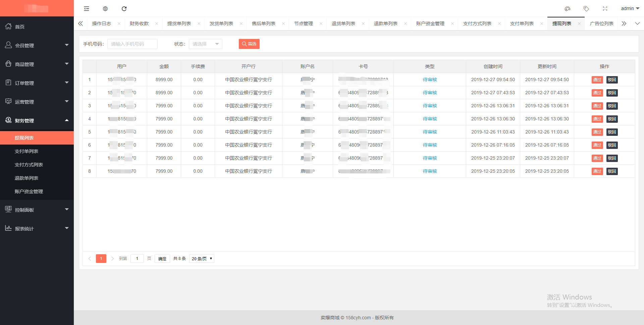
Task: Select amount 8999.00 in row 2
Action: pyautogui.click(x=164, y=93)
